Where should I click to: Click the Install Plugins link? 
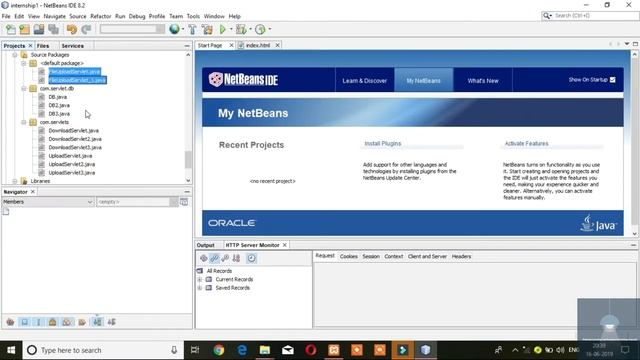click(382, 144)
